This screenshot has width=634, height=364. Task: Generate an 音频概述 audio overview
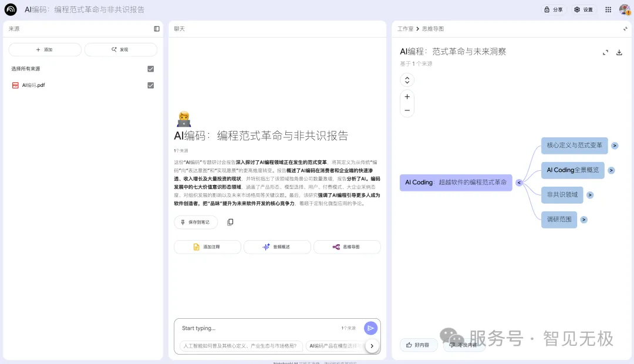(277, 247)
